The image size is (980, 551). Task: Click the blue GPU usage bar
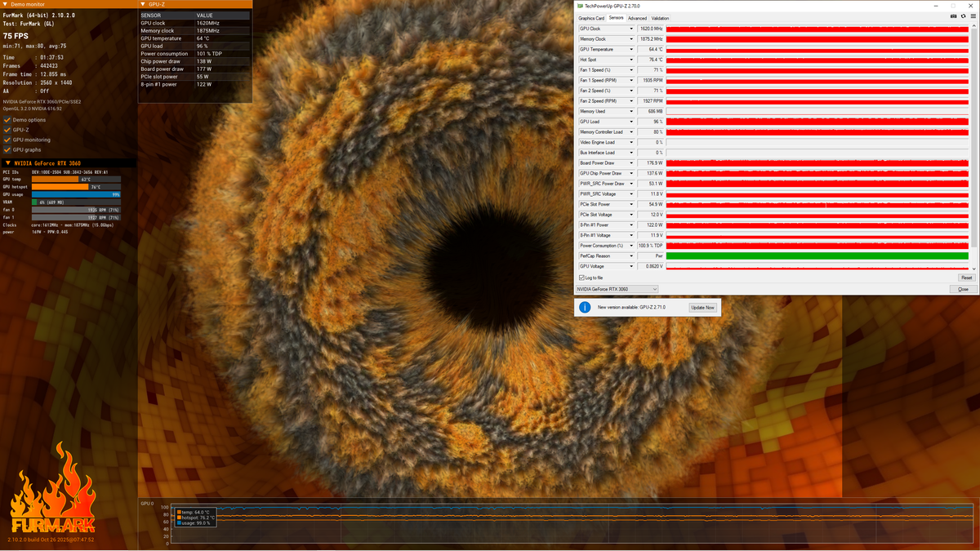click(x=76, y=194)
